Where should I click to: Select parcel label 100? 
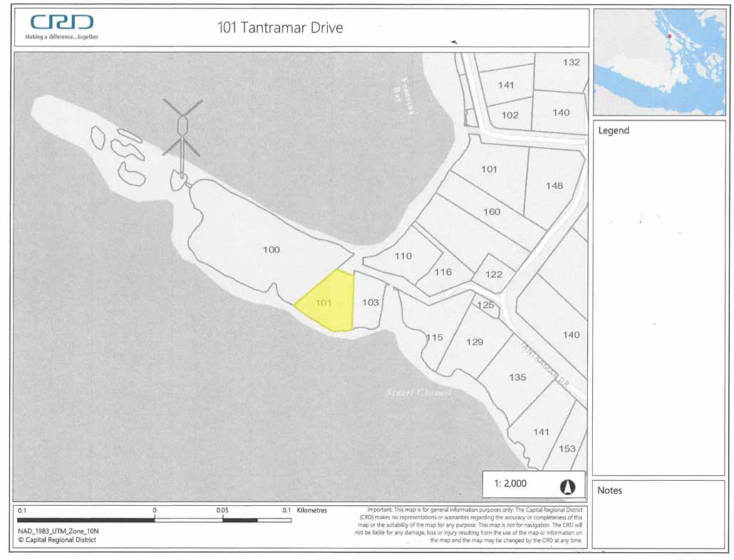click(x=271, y=250)
